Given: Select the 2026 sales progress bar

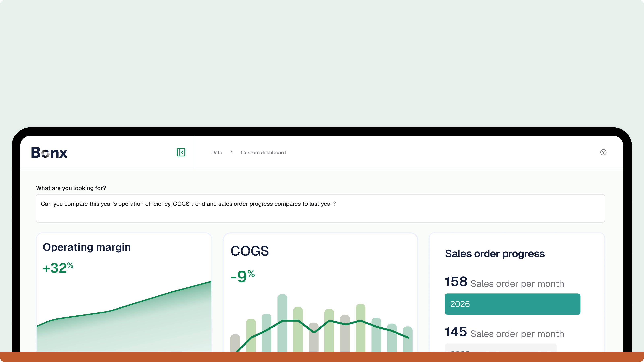Looking at the screenshot, I should 512,304.
